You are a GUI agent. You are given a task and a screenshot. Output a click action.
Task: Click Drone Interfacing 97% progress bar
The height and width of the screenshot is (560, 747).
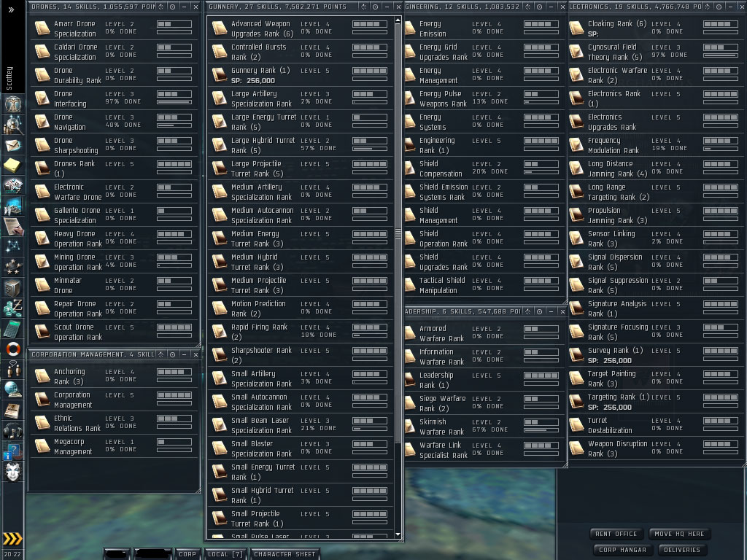click(x=174, y=102)
